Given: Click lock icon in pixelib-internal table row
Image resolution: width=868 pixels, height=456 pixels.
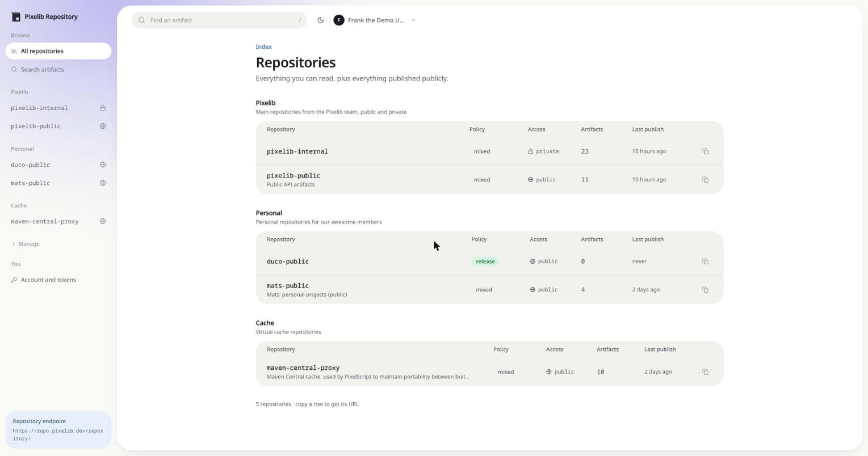Looking at the screenshot, I should click(531, 151).
